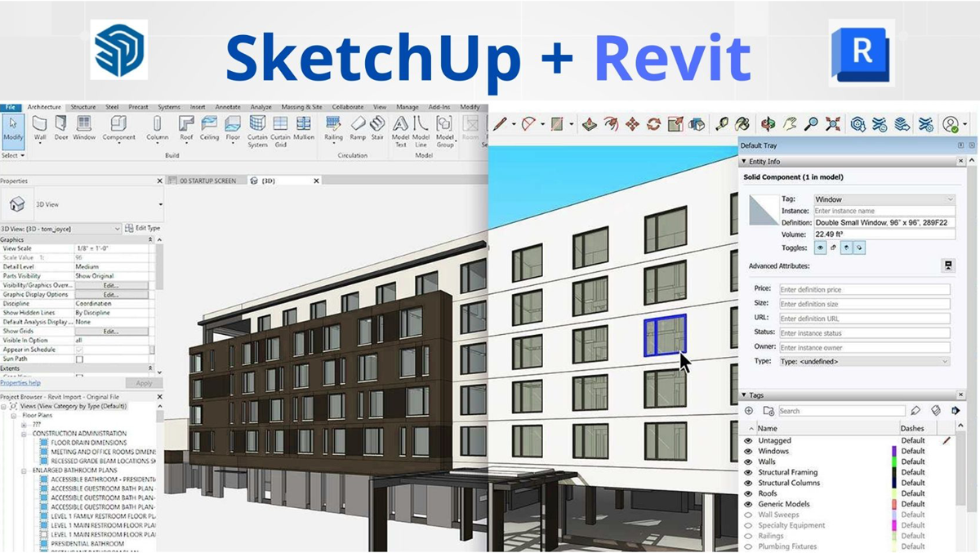This screenshot has width=980, height=553.
Task: Select SketchUp Rotate tool
Action: pos(653,124)
